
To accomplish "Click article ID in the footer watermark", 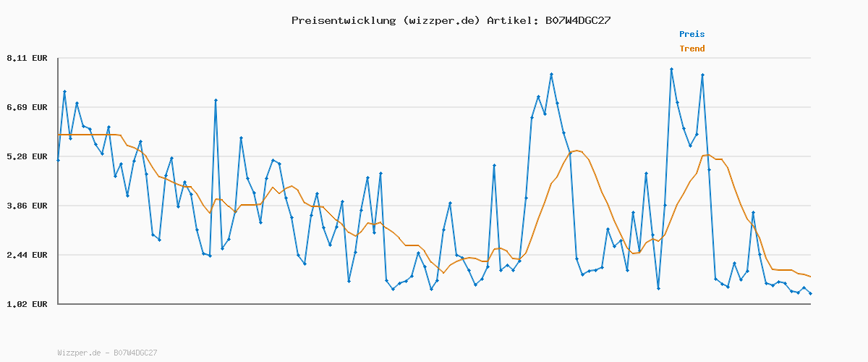I will pyautogui.click(x=135, y=353).
